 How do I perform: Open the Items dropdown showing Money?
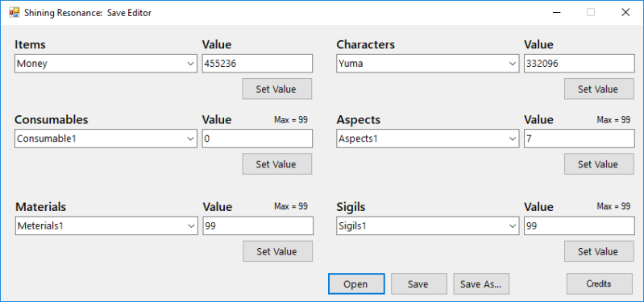[x=106, y=64]
